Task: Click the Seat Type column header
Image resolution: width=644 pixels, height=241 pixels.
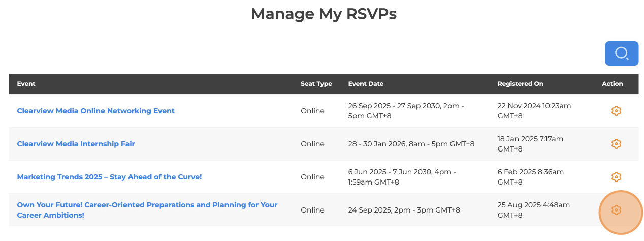Action: point(316,84)
